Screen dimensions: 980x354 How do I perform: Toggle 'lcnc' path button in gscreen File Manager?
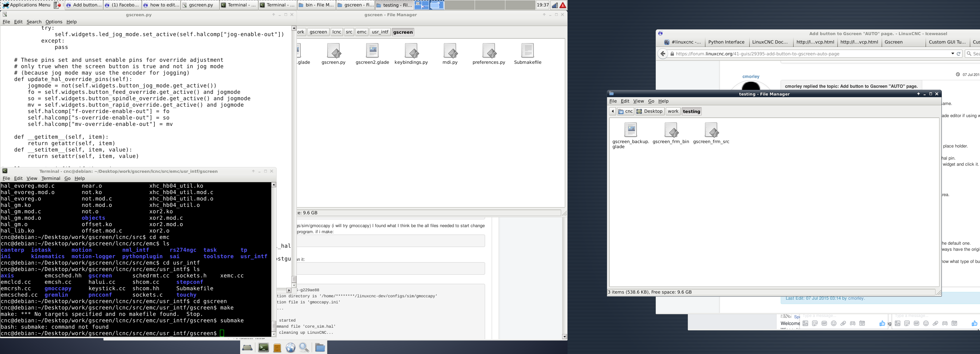[337, 32]
